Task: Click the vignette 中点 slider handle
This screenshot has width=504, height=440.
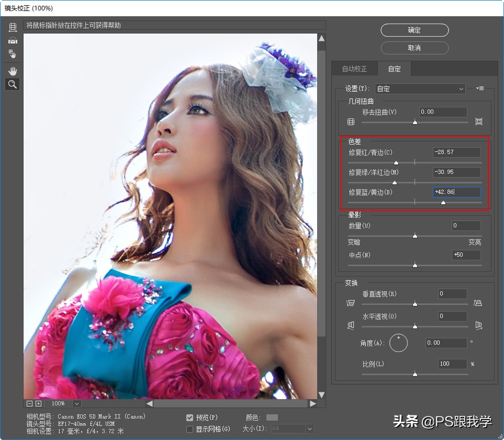Action: (415, 266)
